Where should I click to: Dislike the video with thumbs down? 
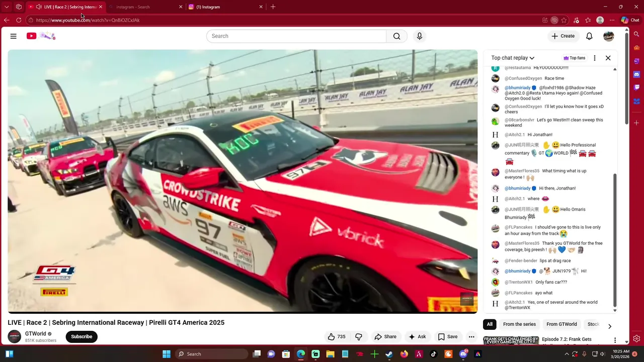point(359,337)
